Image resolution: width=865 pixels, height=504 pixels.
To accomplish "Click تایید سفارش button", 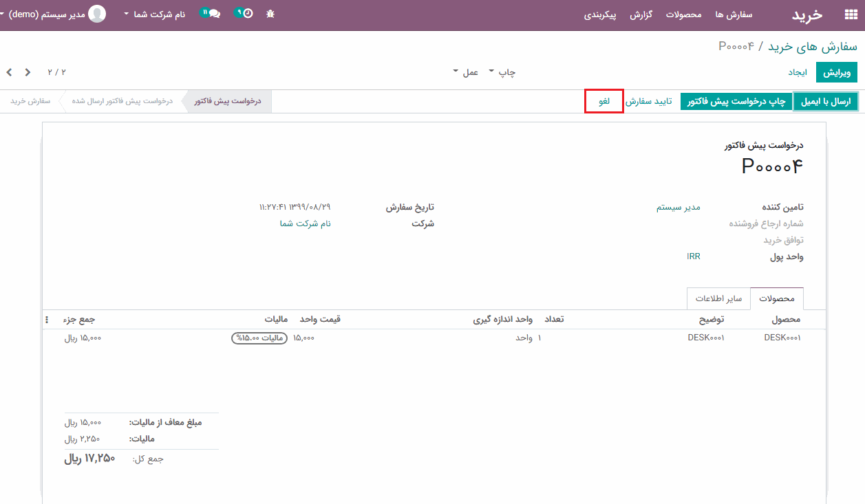I will pyautogui.click(x=649, y=102).
